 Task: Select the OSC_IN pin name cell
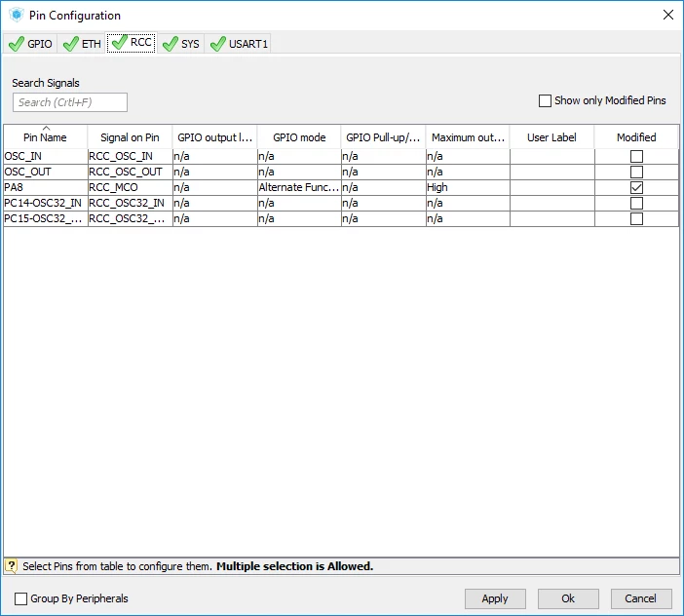(46, 156)
